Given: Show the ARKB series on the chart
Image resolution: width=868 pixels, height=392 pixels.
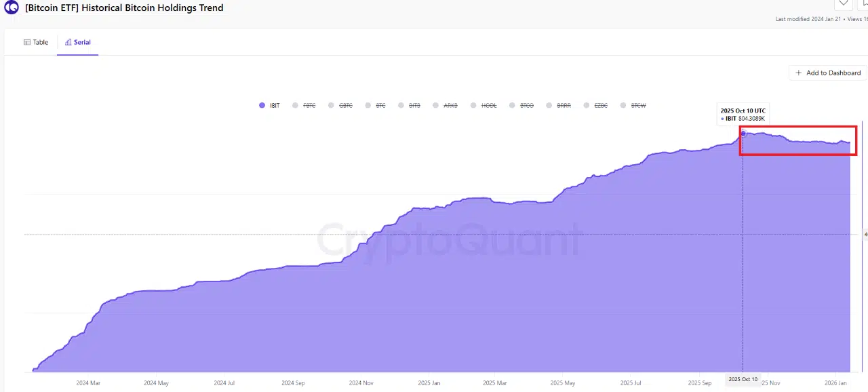Looking at the screenshot, I should pos(446,105).
